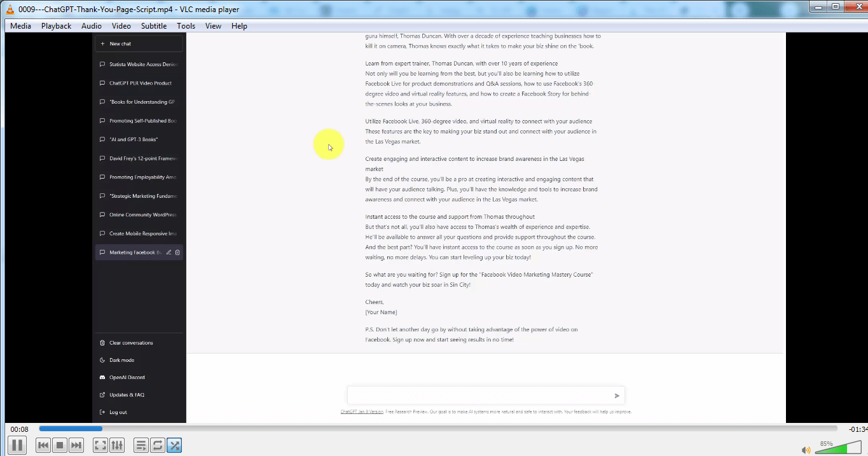The height and width of the screenshot is (456, 868).
Task: Open David Frey's 12-point Framework chat
Action: [x=139, y=158]
